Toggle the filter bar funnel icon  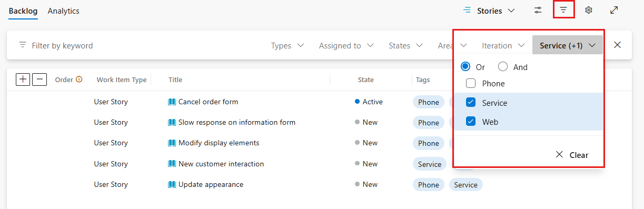pos(563,11)
